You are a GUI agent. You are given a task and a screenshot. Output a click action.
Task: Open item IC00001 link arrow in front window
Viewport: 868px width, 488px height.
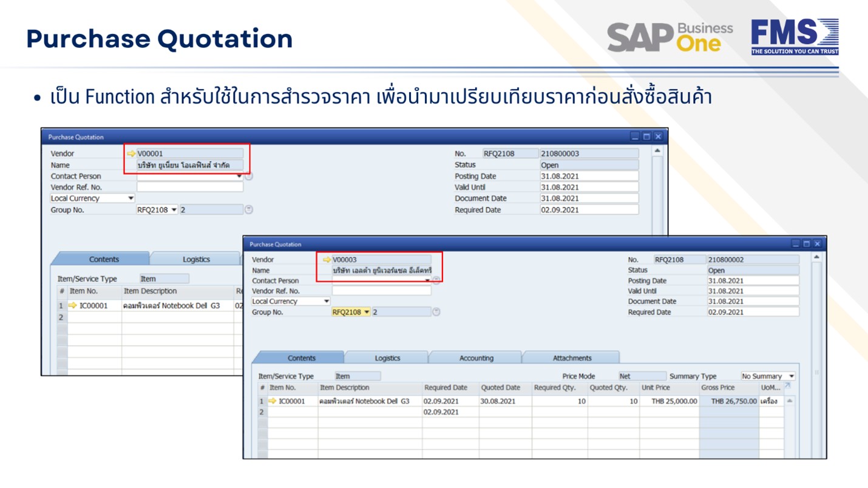point(273,401)
